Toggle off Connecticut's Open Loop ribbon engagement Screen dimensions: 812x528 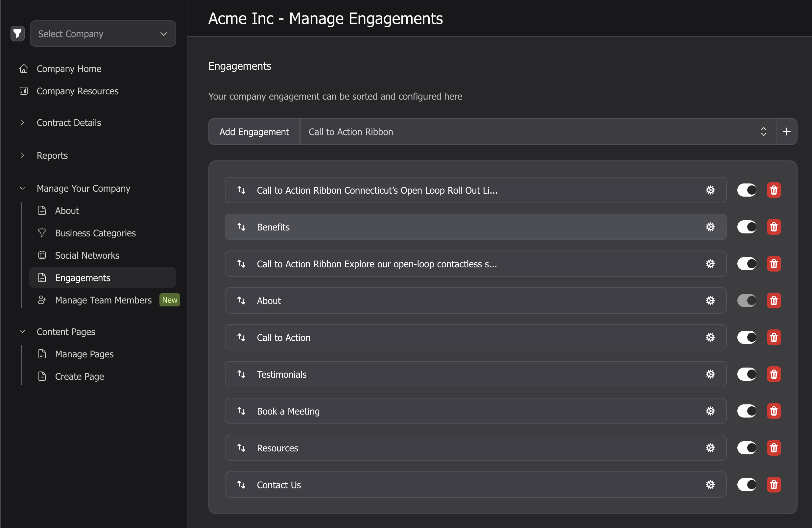[747, 190]
